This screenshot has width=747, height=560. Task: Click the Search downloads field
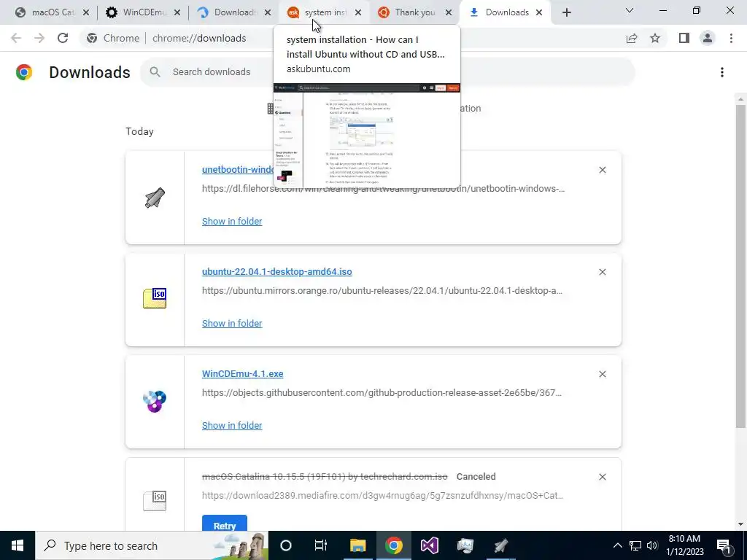click(387, 72)
